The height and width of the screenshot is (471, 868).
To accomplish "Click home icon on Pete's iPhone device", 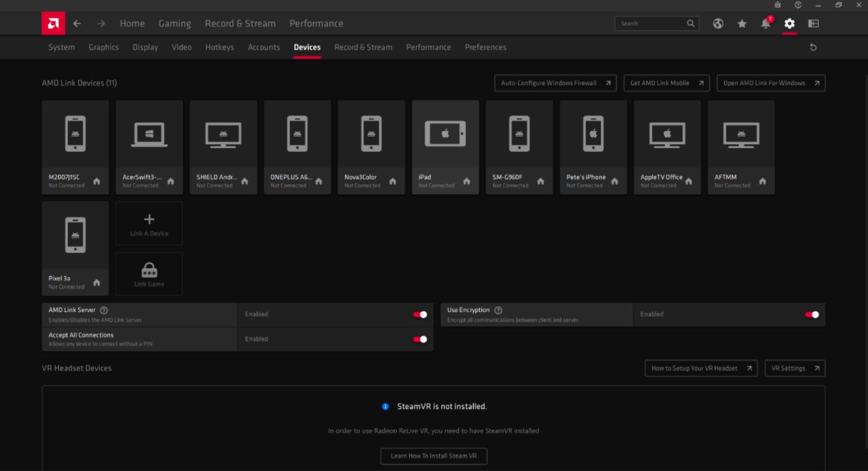I will [x=615, y=181].
